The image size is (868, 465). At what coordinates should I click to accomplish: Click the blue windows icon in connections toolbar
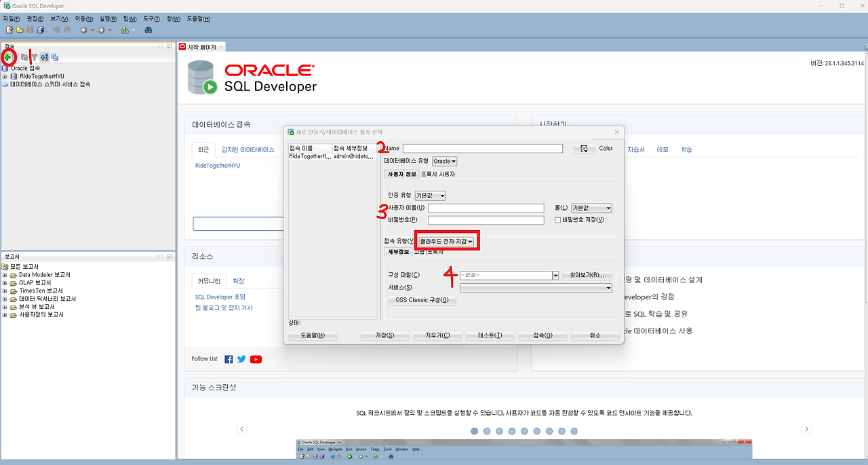click(55, 57)
